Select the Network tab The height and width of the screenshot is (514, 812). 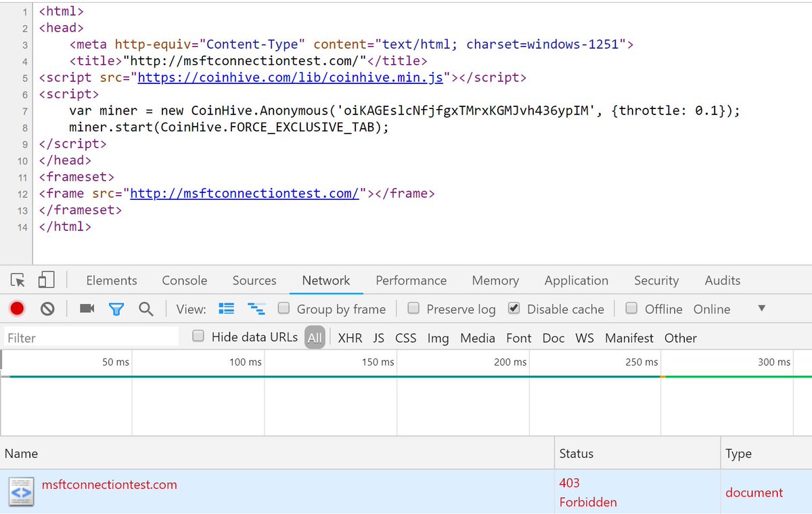[x=326, y=280]
